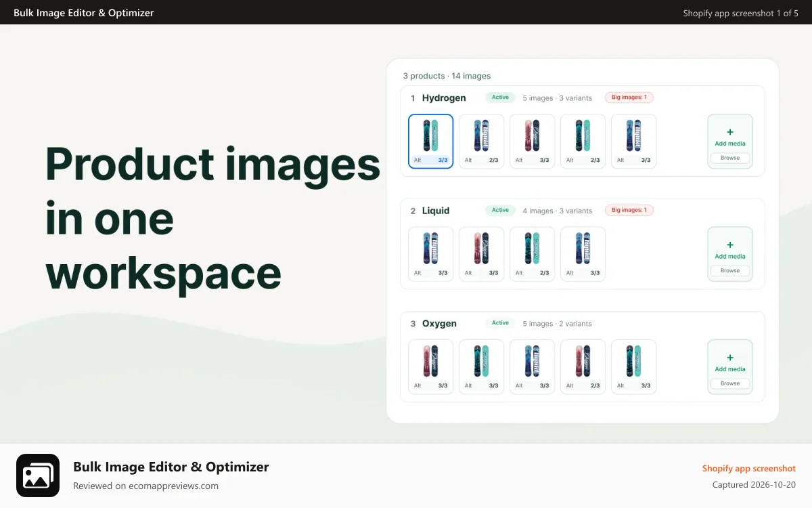Image resolution: width=812 pixels, height=508 pixels.
Task: Click 'Big images: 1' badge on Liquid
Action: point(629,210)
